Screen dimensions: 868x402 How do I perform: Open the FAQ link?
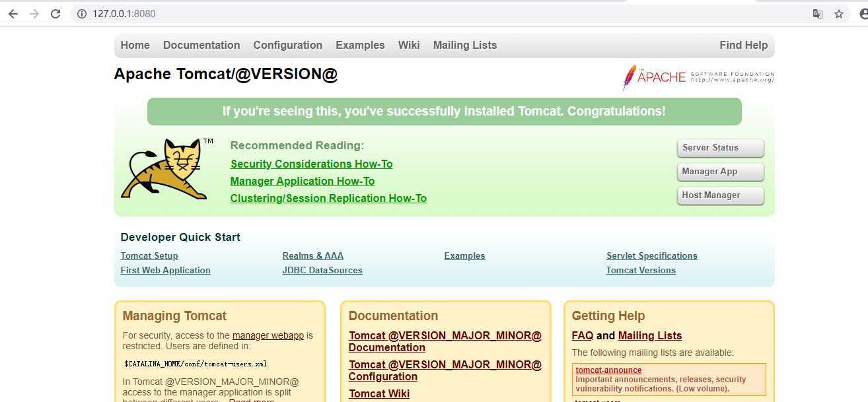click(583, 335)
